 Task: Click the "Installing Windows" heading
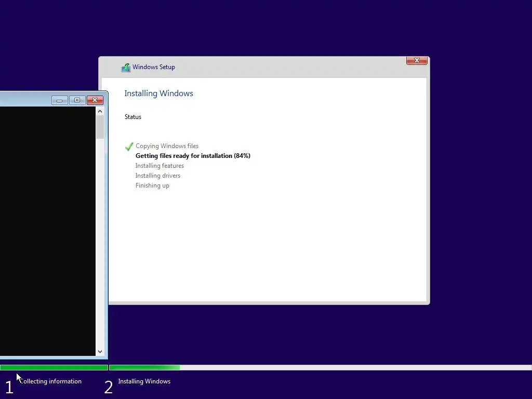click(159, 94)
